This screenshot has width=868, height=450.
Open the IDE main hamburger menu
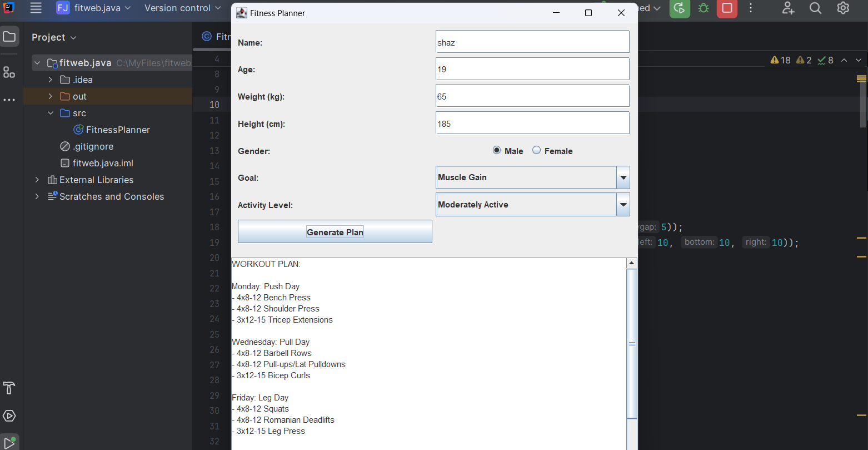tap(36, 8)
